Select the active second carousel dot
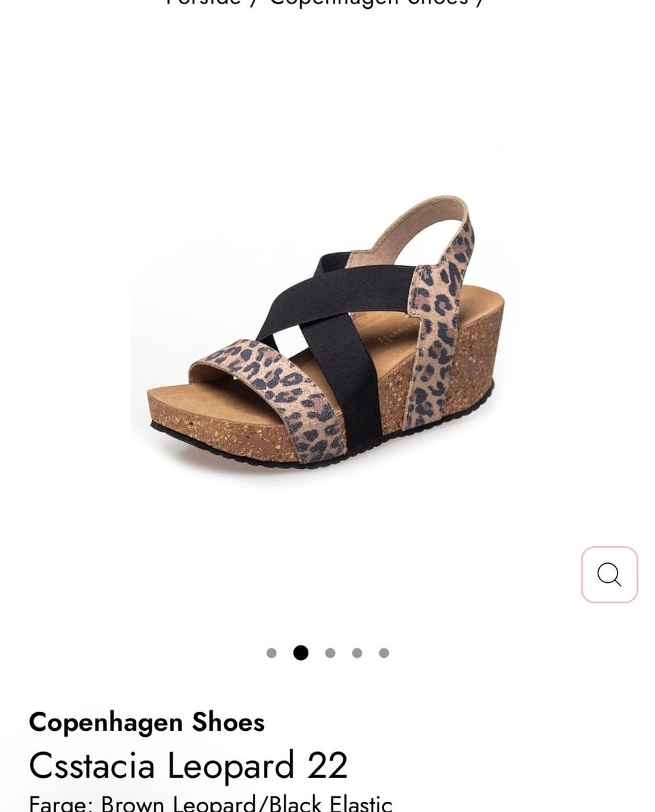 (x=301, y=653)
